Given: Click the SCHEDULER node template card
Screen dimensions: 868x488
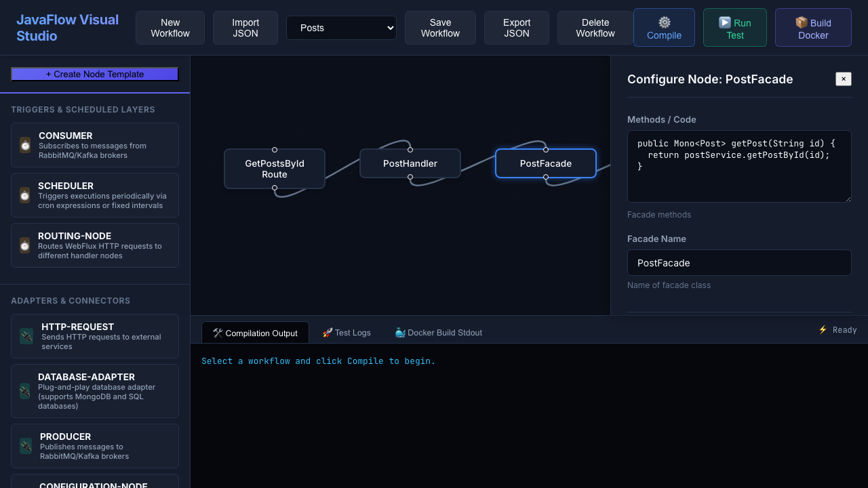Looking at the screenshot, I should click(x=95, y=195).
